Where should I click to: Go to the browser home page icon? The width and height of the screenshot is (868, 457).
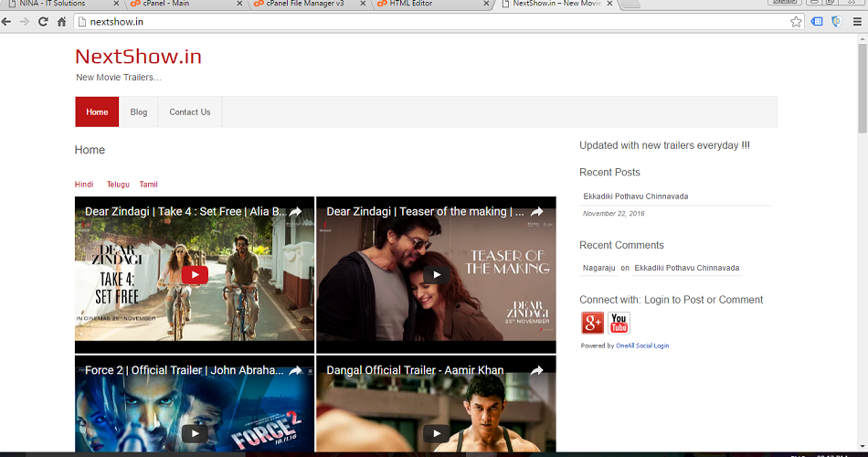62,22
